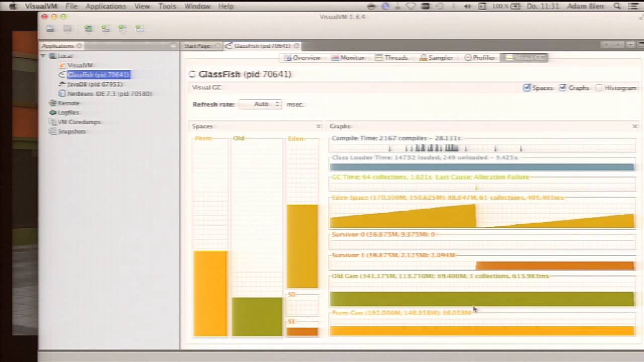Switch to the Threads tab
This screenshot has height=362, width=644.
391,58
